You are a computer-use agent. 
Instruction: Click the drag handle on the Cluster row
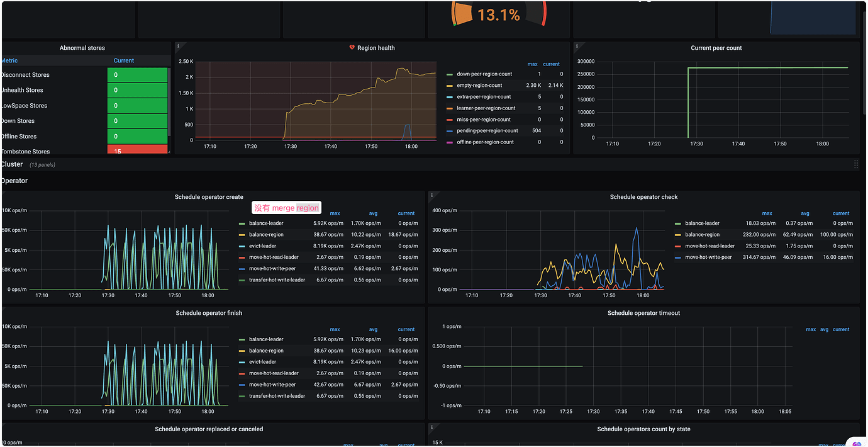[856, 164]
